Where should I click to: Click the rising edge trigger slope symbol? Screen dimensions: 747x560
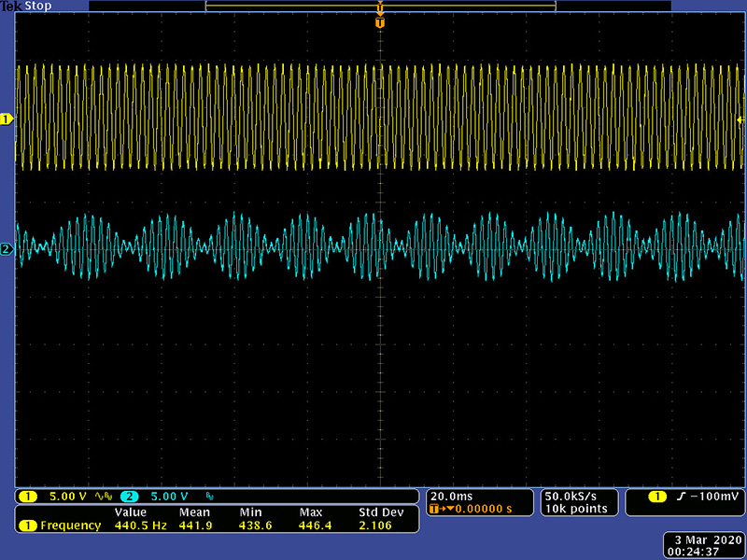point(683,496)
